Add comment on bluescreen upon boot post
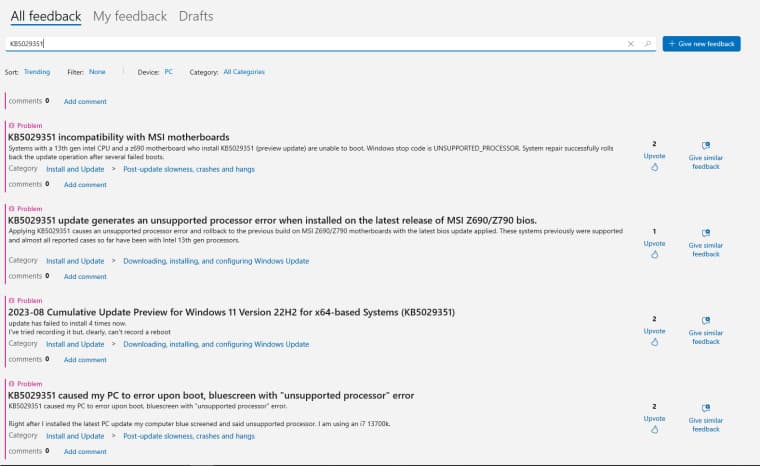The width and height of the screenshot is (760, 466). 85,451
